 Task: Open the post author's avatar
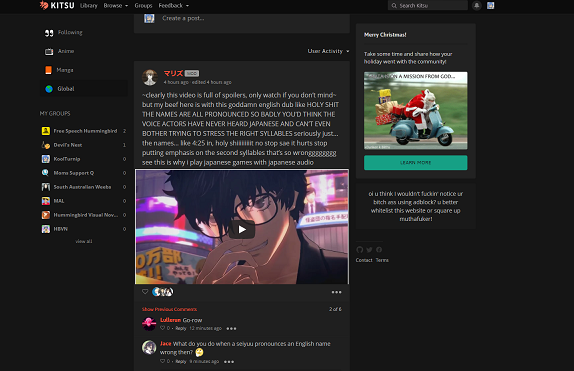150,77
